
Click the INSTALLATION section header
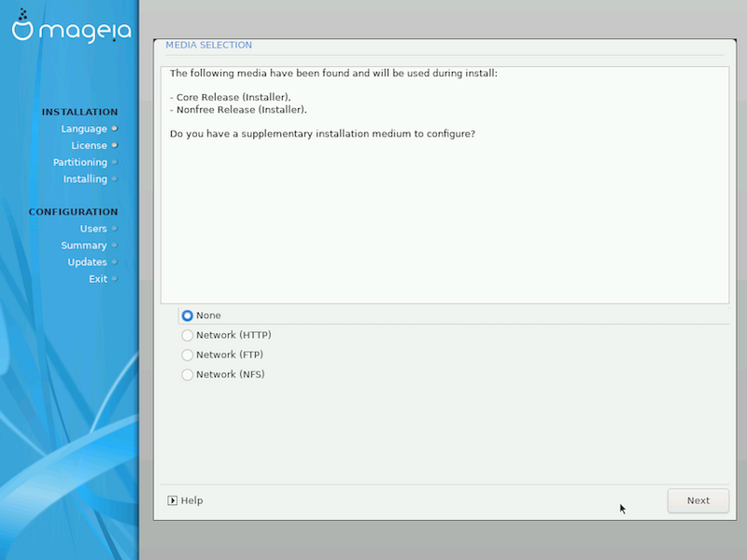click(79, 112)
